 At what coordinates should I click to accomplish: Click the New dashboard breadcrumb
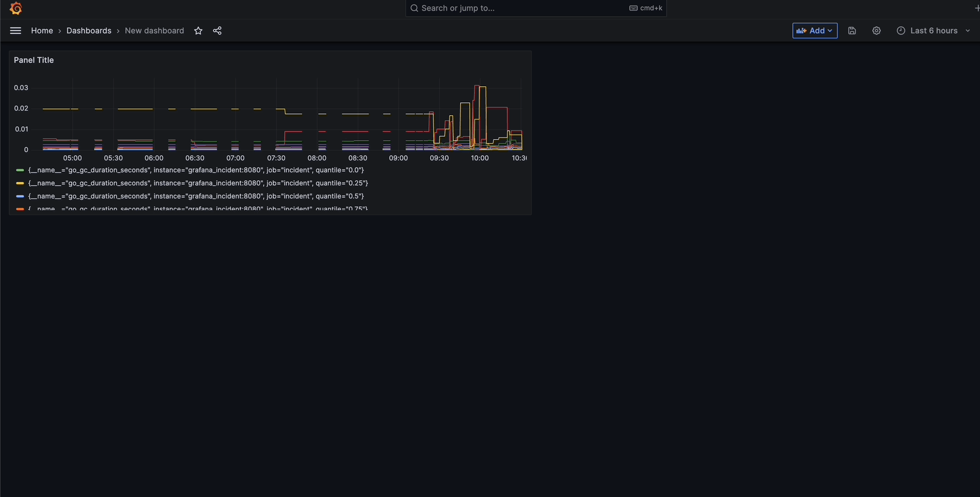tap(154, 31)
